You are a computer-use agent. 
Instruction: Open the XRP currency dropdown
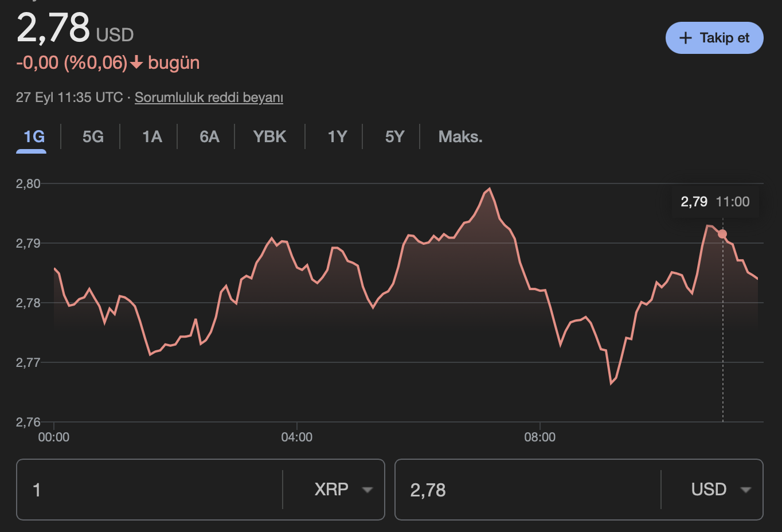pos(343,490)
